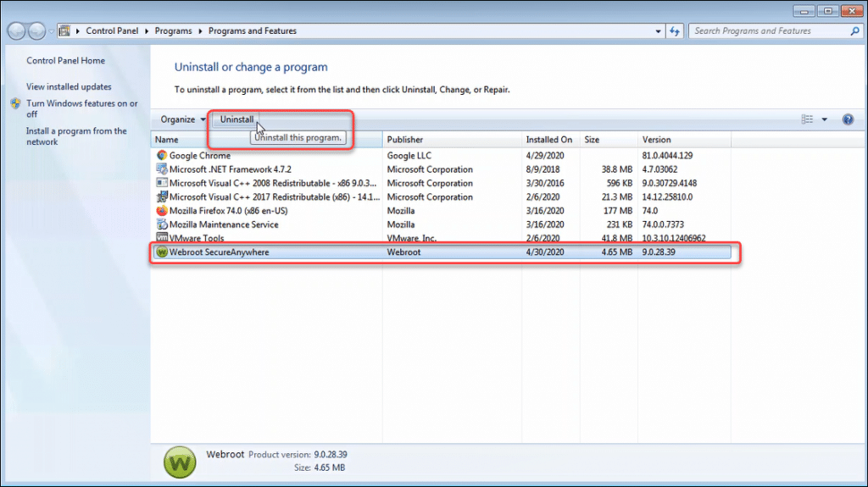Expand the arrow after Control Panel breadcrumb
Image resolution: width=868 pixels, height=487 pixels.
click(x=147, y=31)
